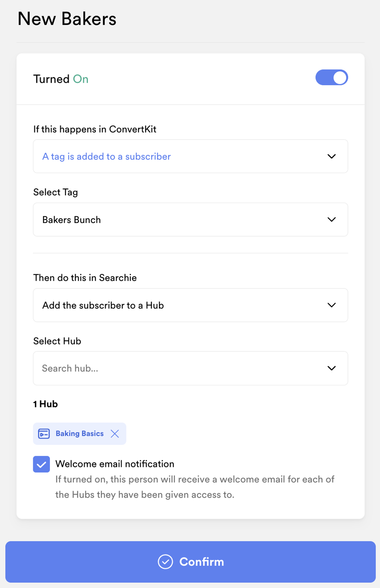The image size is (380, 588).
Task: Click the chevron on the ConvertKit trigger dropdown
Action: [332, 156]
